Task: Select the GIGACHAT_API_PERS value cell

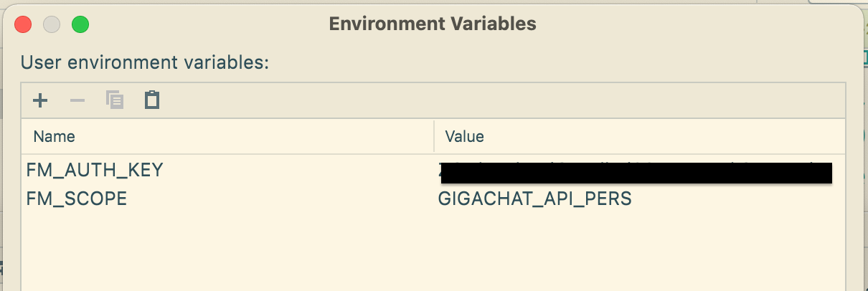Action: coord(535,199)
